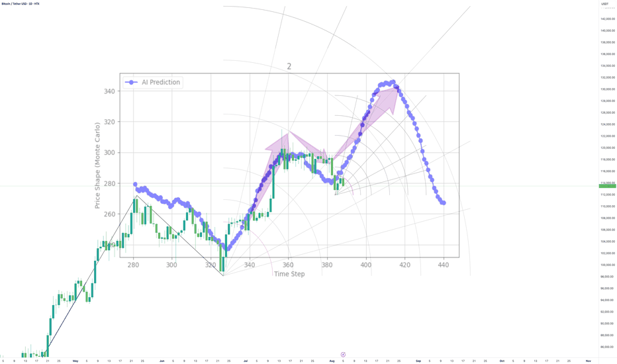Click the 400 tick on the Time Step axis

coord(366,265)
